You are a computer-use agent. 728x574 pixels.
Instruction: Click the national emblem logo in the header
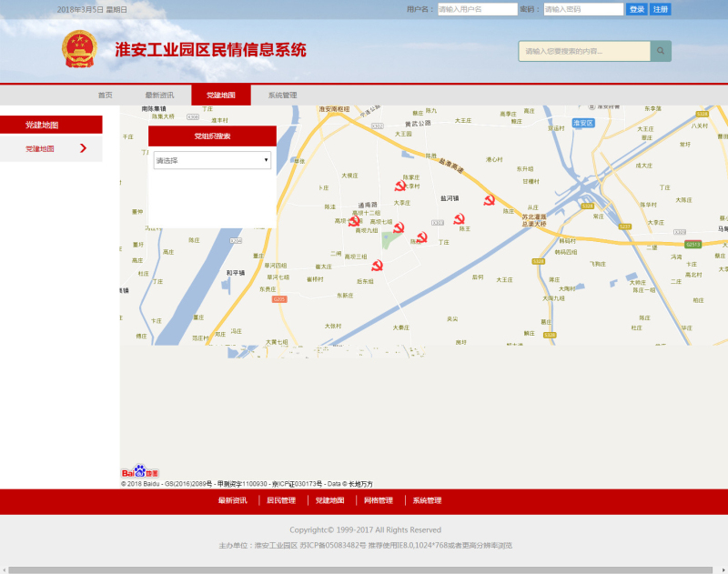pos(79,49)
